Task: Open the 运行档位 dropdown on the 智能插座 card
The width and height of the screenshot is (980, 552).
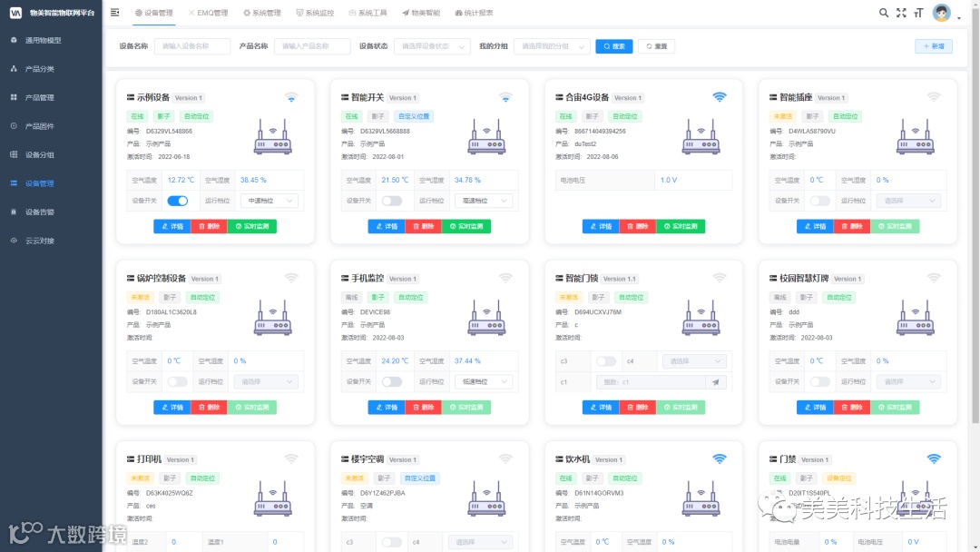Action: tap(908, 201)
